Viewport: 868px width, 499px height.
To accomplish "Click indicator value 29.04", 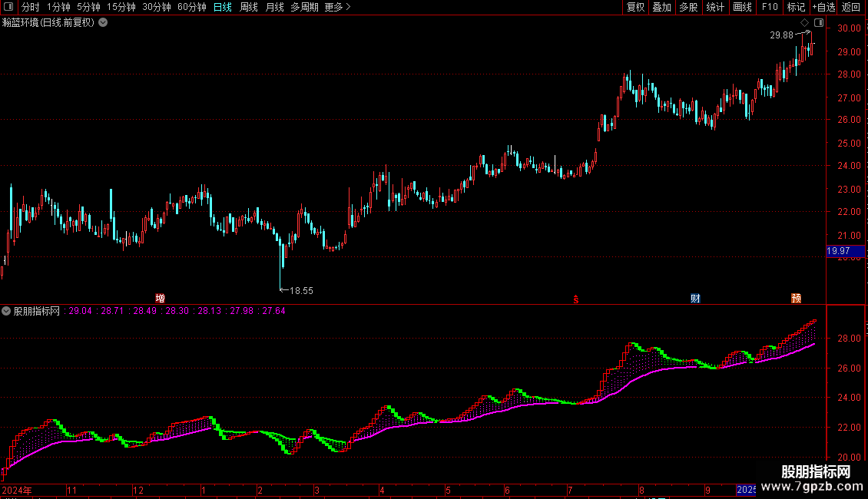I will coord(80,311).
